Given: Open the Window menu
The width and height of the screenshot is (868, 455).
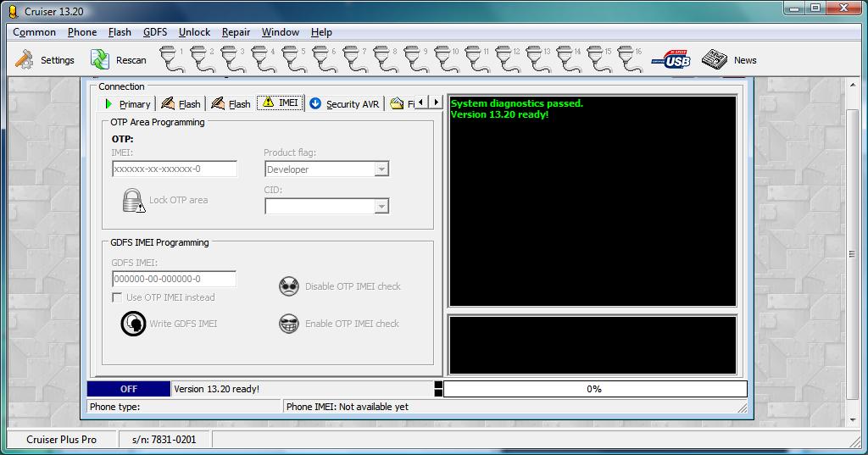Looking at the screenshot, I should [x=280, y=32].
